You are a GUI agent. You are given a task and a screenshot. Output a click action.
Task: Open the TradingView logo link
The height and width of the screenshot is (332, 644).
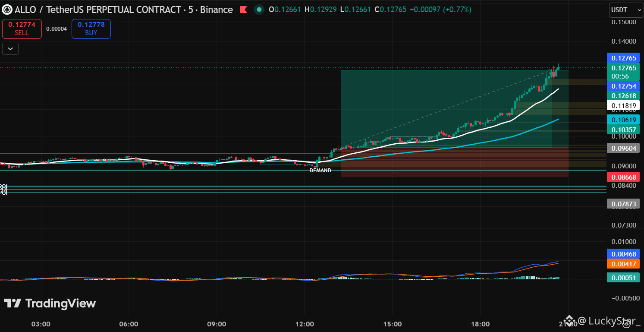[50, 304]
